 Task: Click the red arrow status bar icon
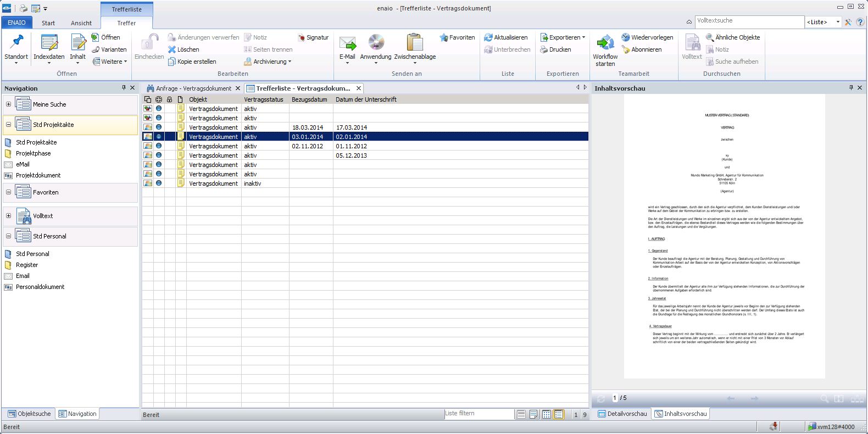pyautogui.click(x=774, y=426)
